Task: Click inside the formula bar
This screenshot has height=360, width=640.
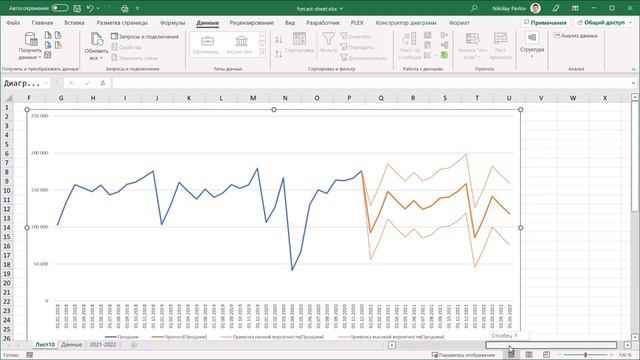Action: click(x=371, y=83)
